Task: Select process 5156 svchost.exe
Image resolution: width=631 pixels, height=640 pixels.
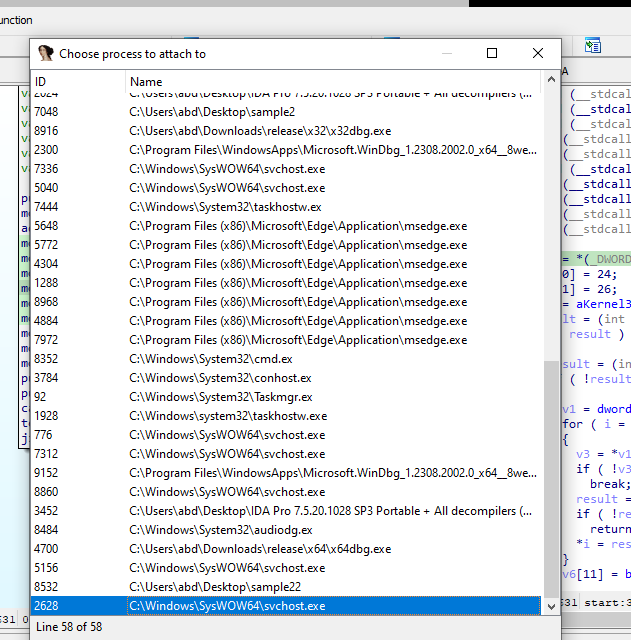Action: [x=286, y=567]
